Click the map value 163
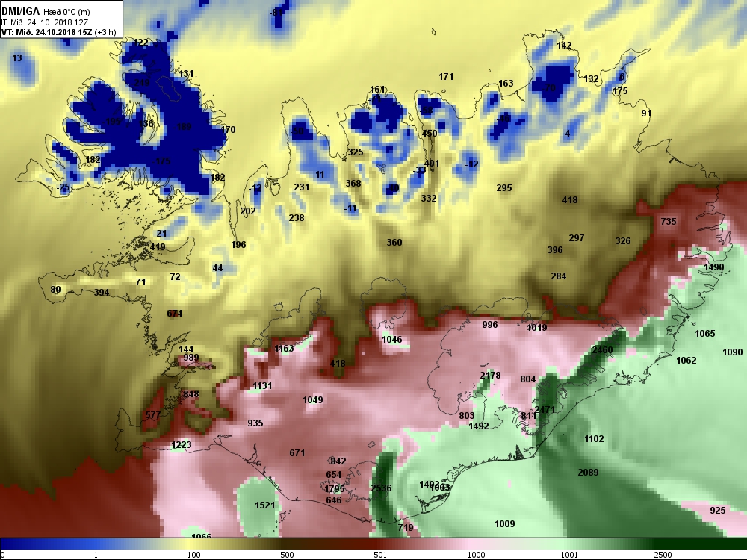Viewport: 747px width, 560px height. click(506, 84)
